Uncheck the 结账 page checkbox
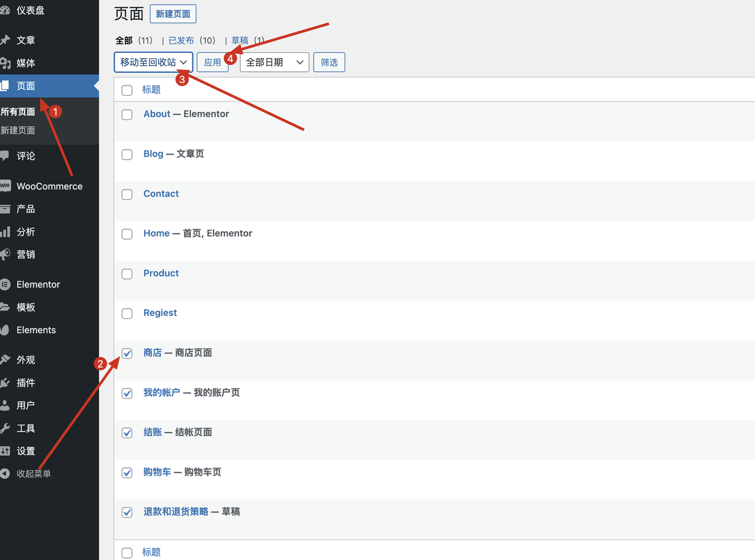This screenshot has height=560, width=755. click(x=127, y=433)
